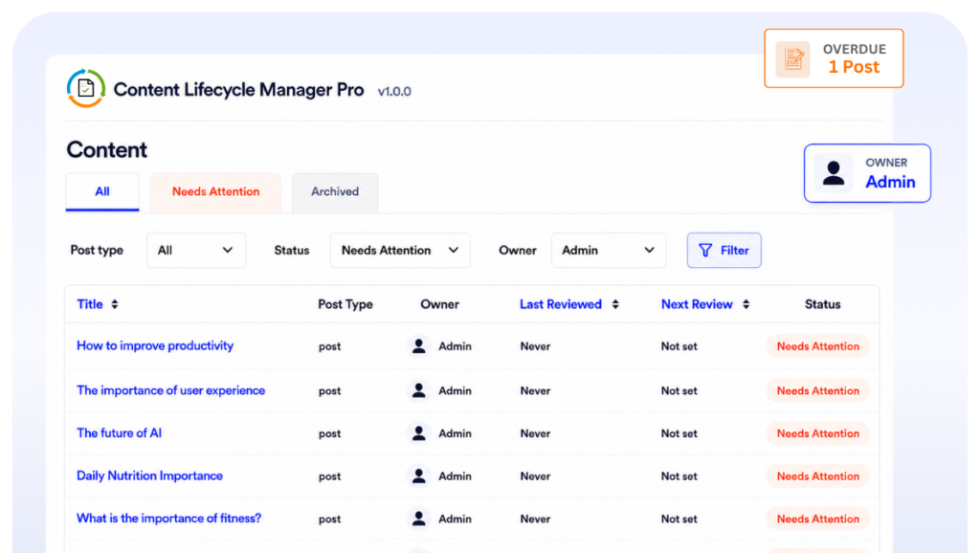Click the funnel icon in the Filter button
Screen dimensions: 980x553
click(x=705, y=251)
